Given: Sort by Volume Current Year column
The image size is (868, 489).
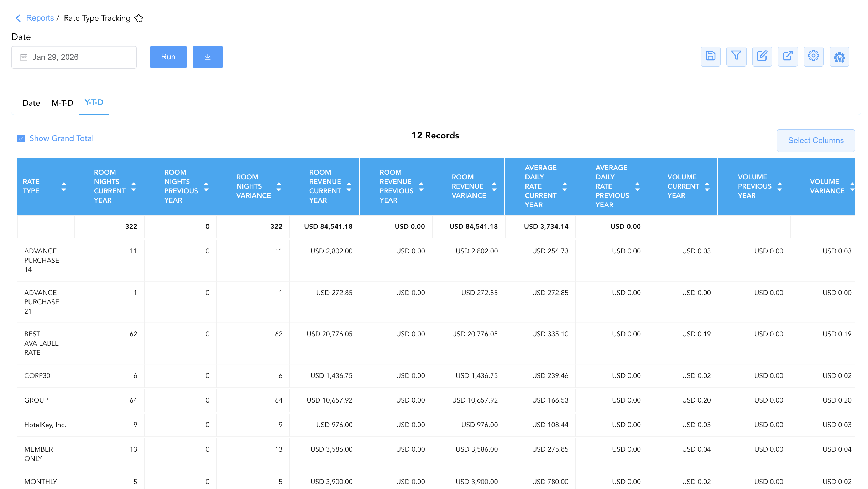Looking at the screenshot, I should click(707, 186).
